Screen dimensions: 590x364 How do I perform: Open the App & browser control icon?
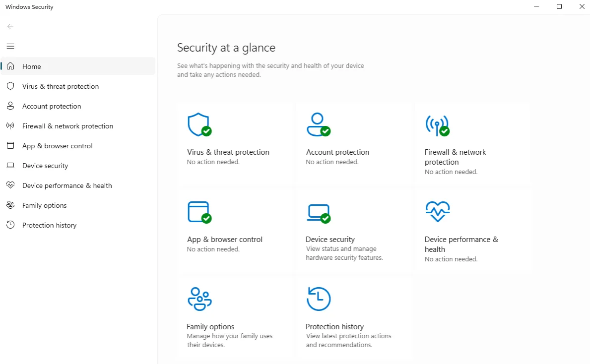[199, 211]
